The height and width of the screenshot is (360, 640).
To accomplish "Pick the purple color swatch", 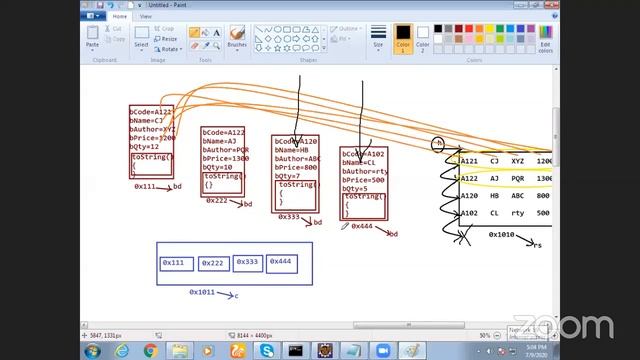I will pyautogui.click(x=531, y=29).
